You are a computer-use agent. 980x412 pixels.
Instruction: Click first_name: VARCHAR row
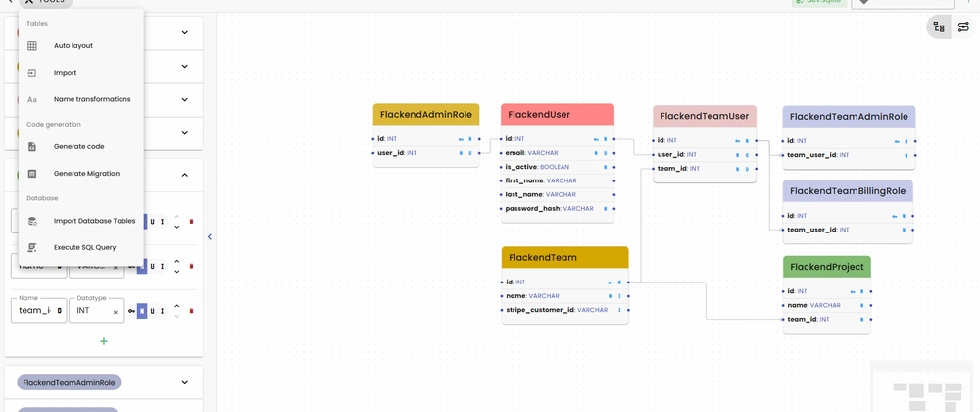click(558, 180)
